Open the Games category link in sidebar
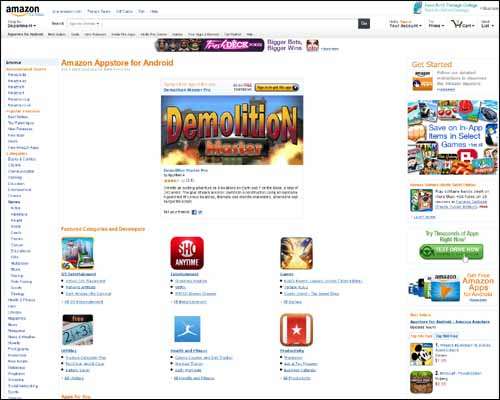This screenshot has width=500, height=400. click(x=14, y=202)
